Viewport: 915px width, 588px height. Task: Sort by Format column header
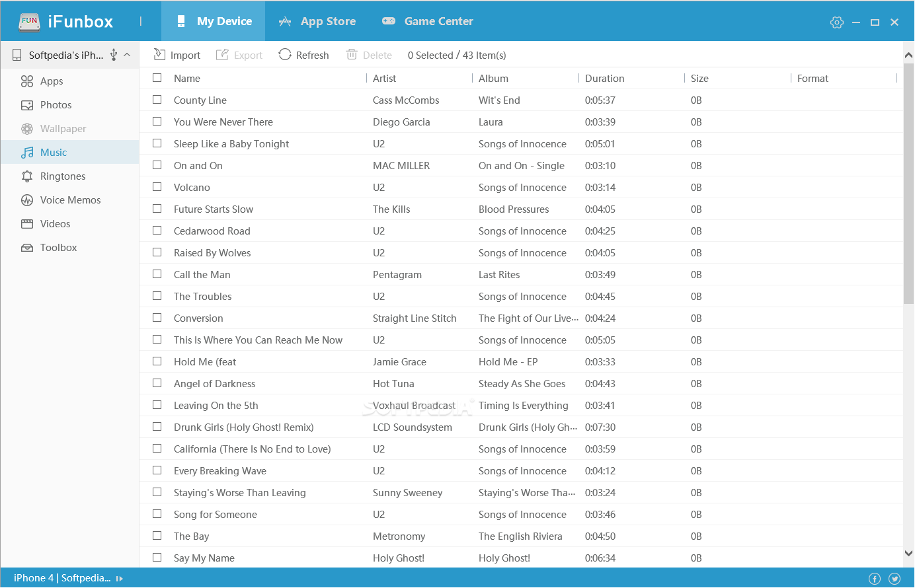point(813,79)
